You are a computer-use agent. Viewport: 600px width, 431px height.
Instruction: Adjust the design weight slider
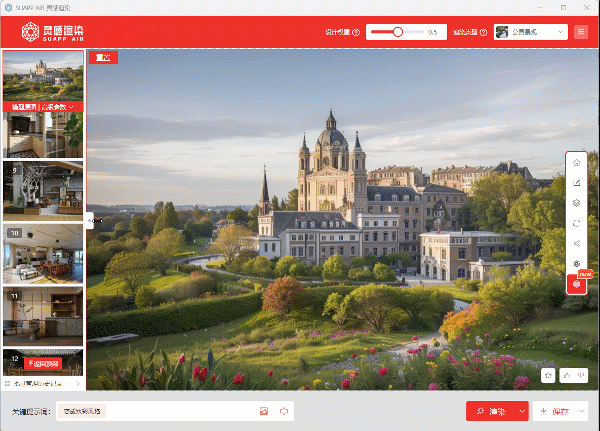398,32
